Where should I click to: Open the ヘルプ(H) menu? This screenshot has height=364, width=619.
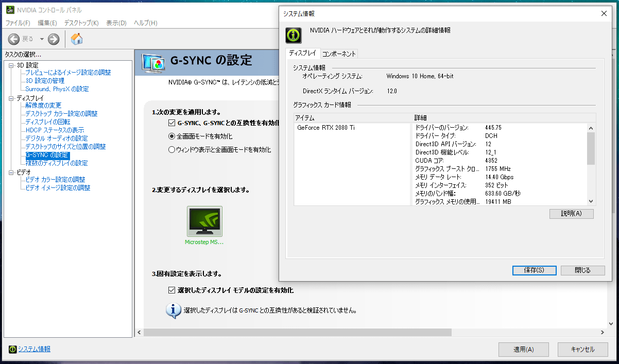tap(146, 23)
